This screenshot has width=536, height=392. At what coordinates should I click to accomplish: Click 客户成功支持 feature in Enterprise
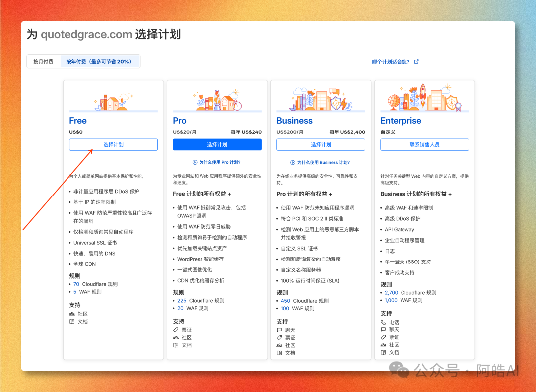click(400, 273)
